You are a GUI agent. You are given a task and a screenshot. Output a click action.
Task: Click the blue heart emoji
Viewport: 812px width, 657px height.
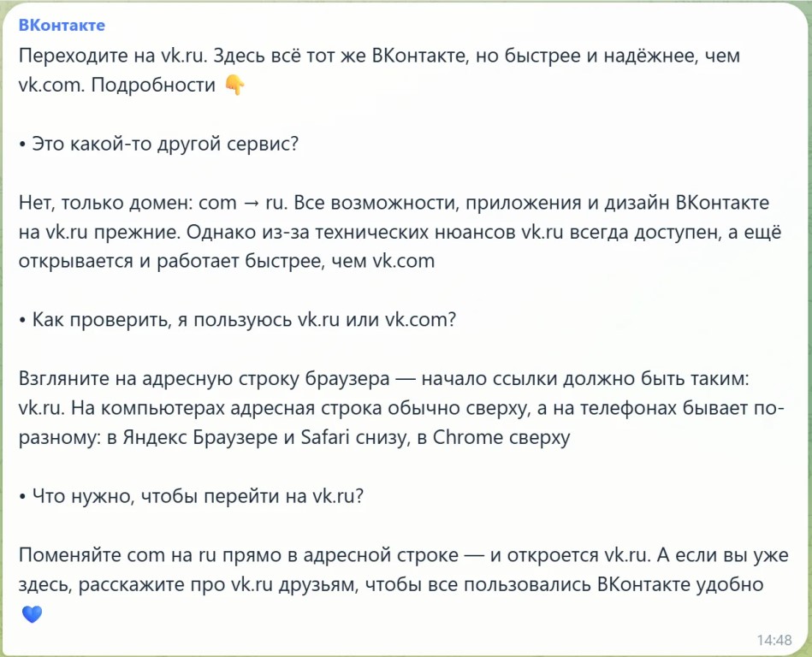coord(33,614)
